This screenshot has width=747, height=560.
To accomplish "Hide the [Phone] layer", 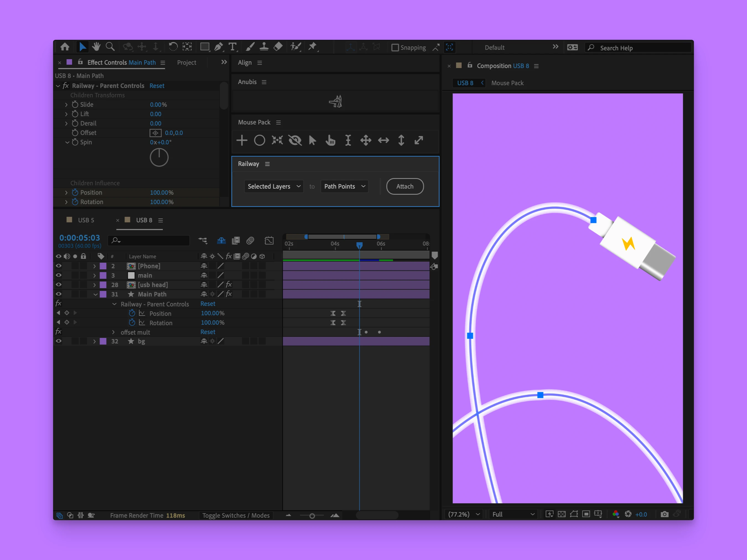I will (x=58, y=266).
